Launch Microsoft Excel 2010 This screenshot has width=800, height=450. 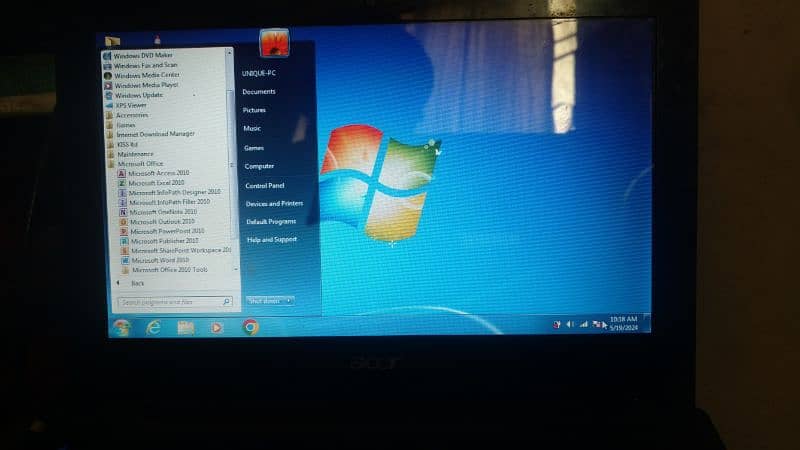(x=156, y=183)
